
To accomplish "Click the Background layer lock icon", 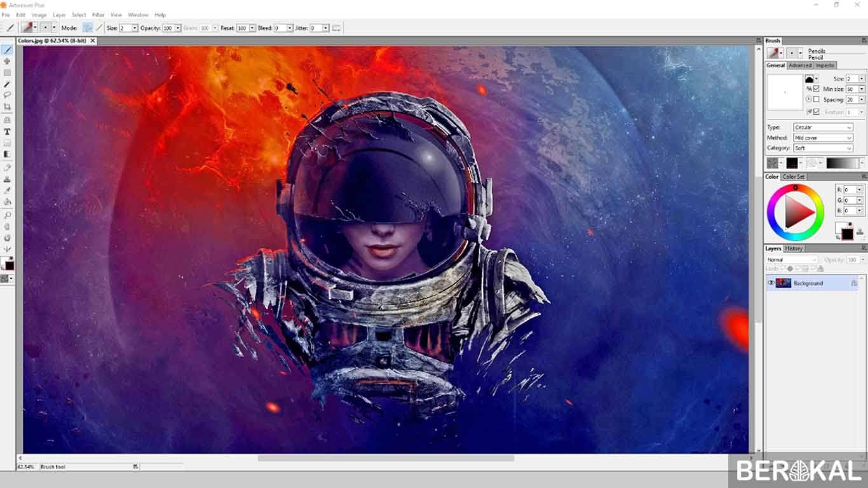I will 853,283.
